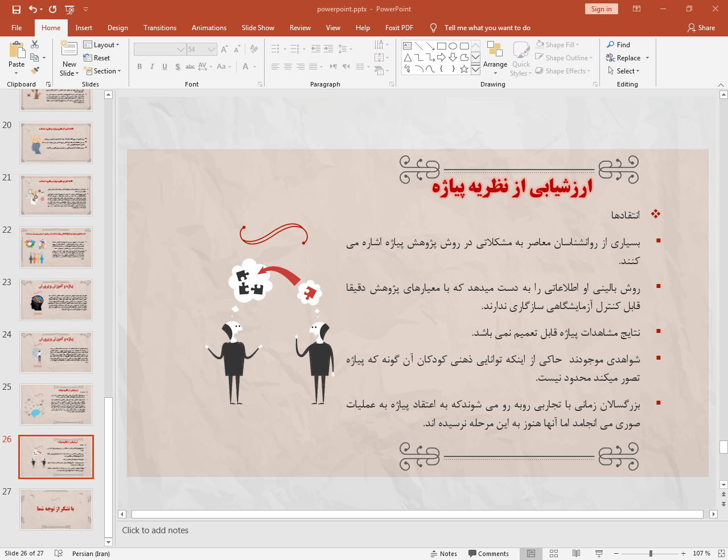728x560 pixels.
Task: Click the Decrease list indent level icon
Action: coord(316,49)
